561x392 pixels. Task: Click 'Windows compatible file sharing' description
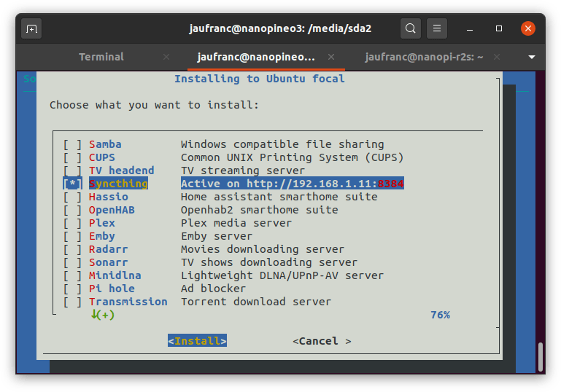tap(282, 144)
